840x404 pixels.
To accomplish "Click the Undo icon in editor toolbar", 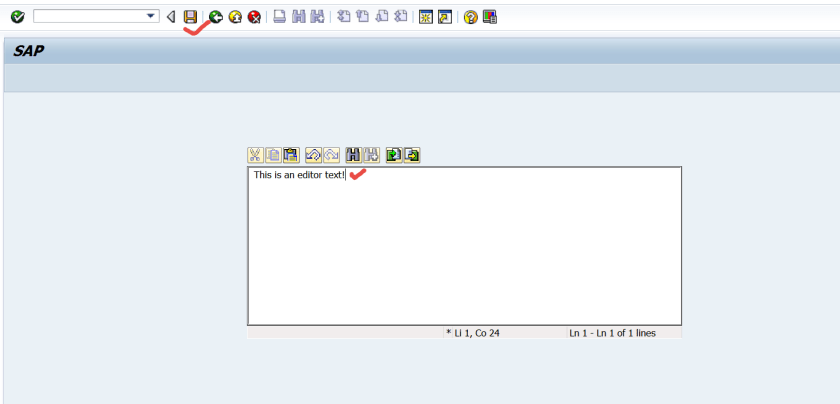I will [x=313, y=155].
